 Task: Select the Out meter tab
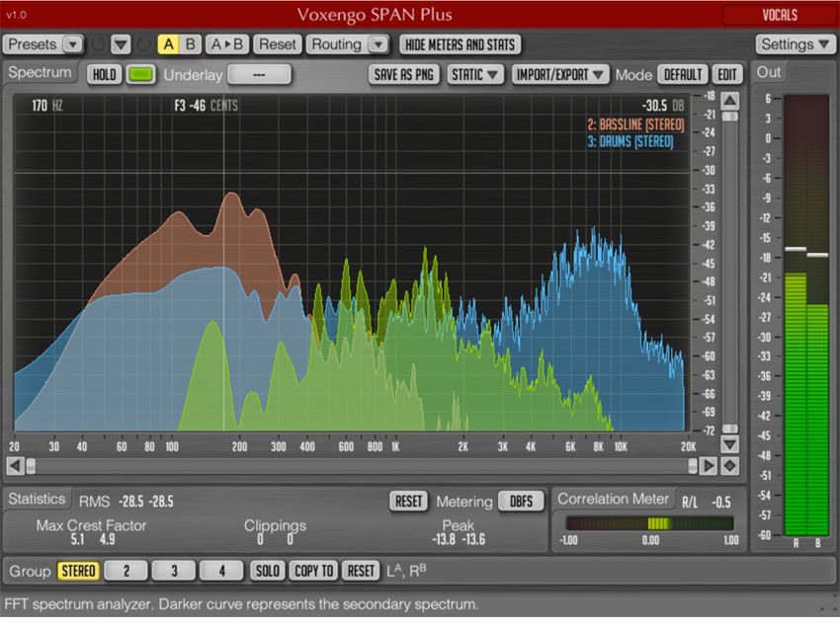pos(769,72)
